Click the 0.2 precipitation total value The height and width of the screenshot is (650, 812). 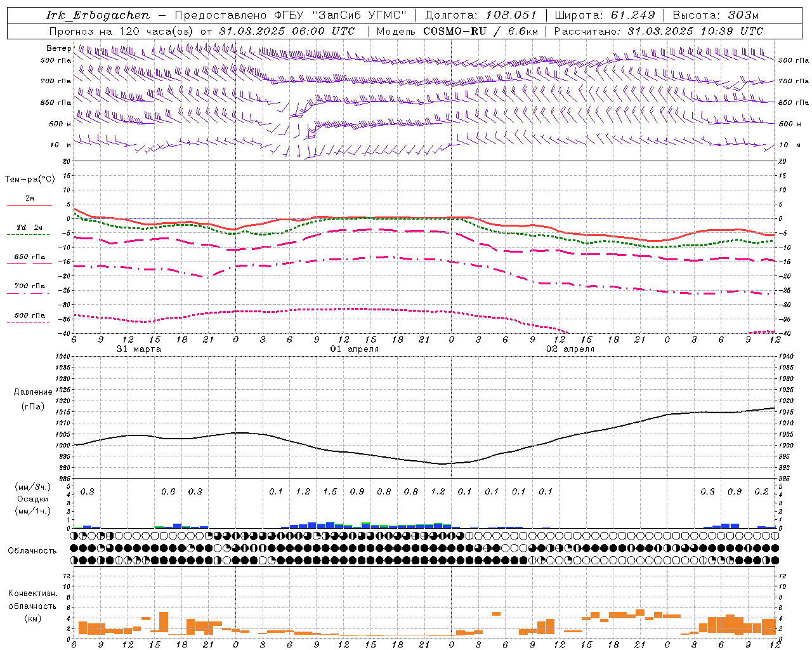point(761,491)
